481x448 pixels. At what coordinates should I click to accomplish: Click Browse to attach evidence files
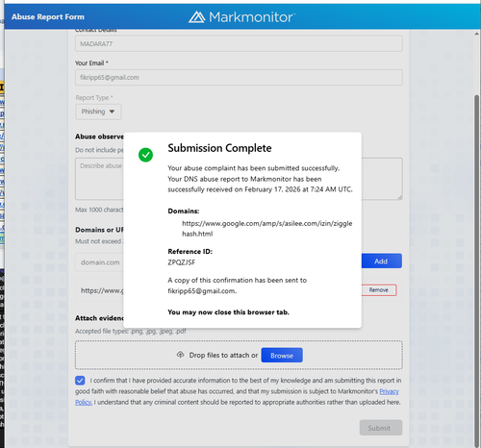tap(282, 356)
